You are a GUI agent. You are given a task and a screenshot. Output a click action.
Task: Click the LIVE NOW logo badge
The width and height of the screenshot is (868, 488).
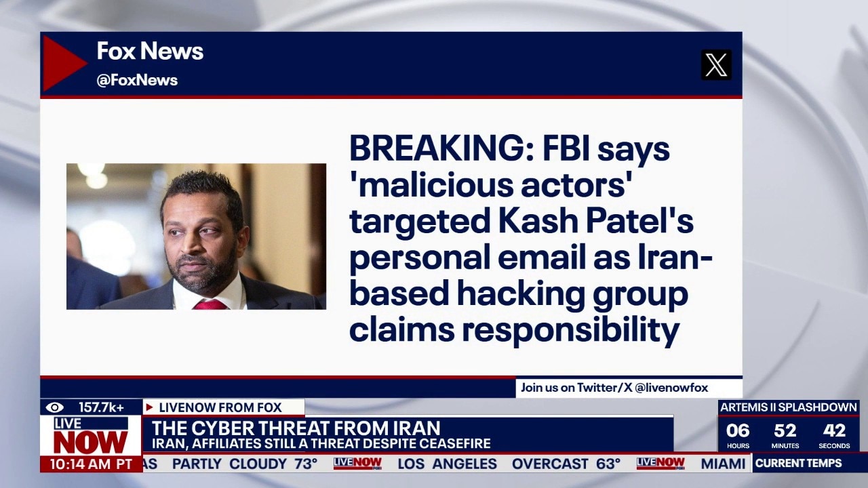90,436
